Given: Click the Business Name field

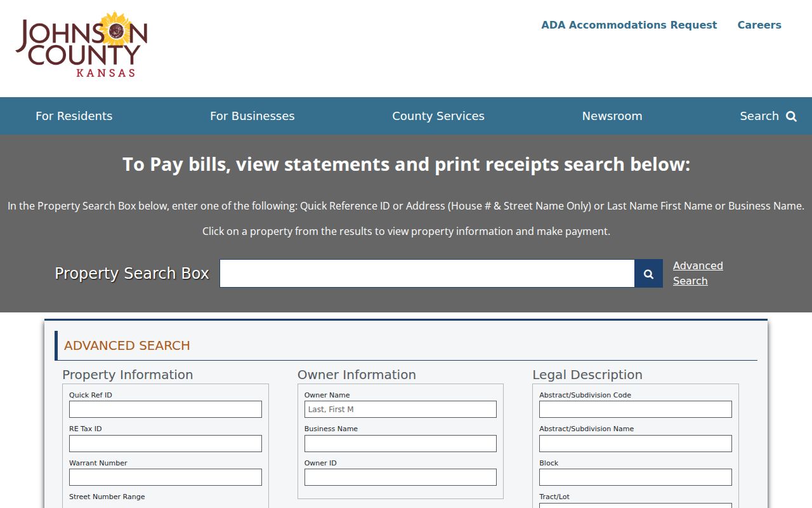Looking at the screenshot, I should pos(400,443).
